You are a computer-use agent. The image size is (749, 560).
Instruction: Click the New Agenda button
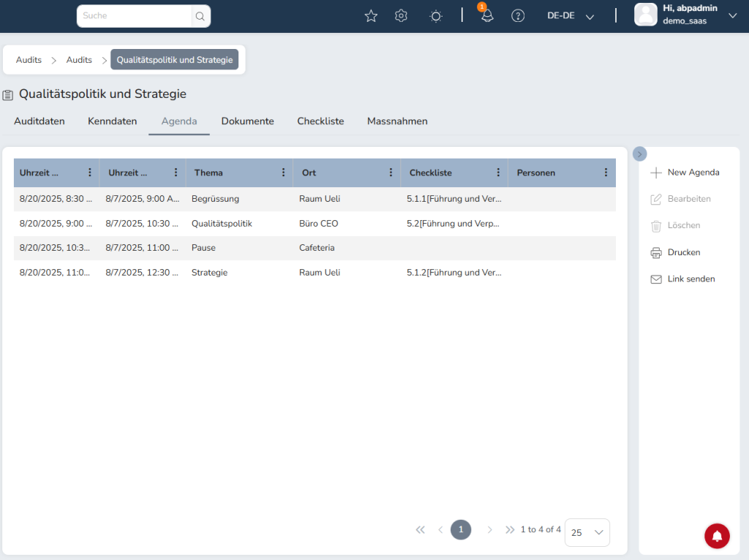pos(685,173)
